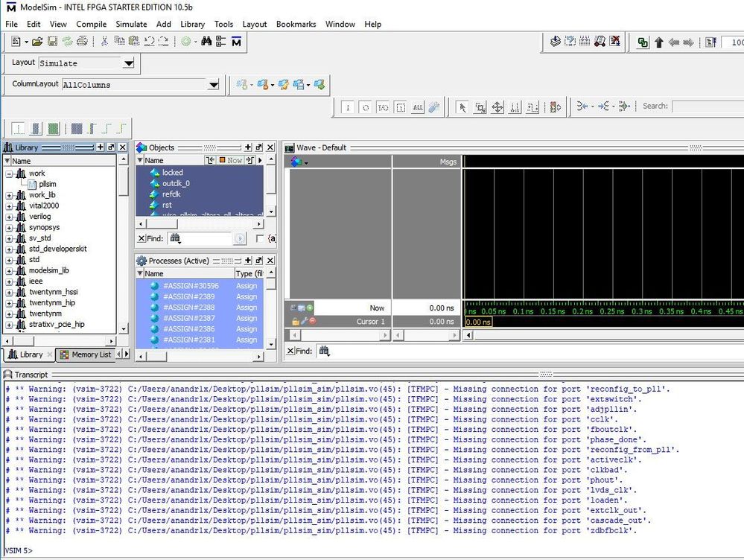
Task: Click the ModelSim 'M' toolbar icon
Action: point(236,42)
